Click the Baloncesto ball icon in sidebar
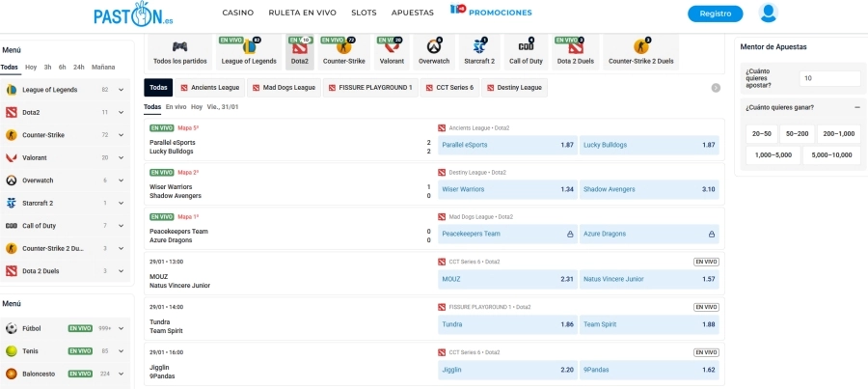 [11, 375]
